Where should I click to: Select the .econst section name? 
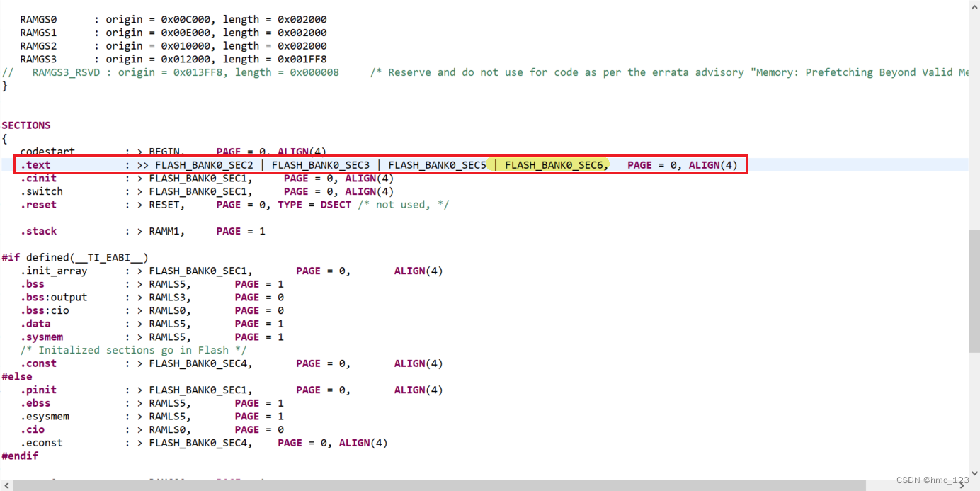click(42, 442)
